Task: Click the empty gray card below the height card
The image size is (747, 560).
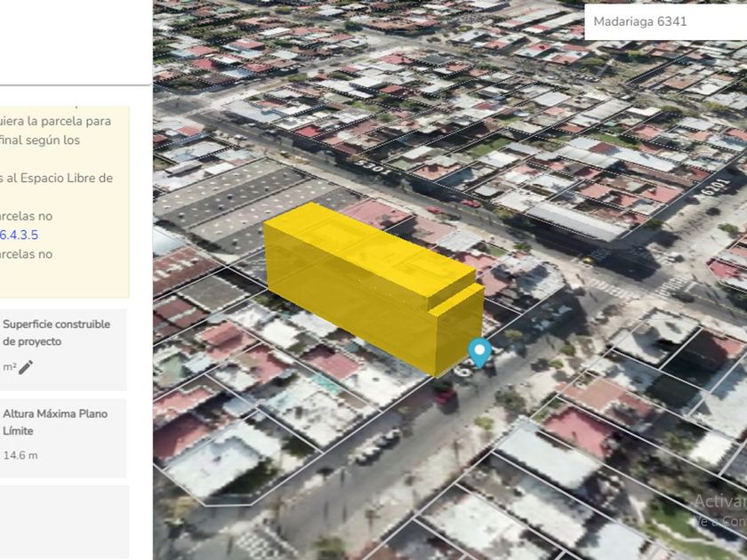Action: point(64,521)
